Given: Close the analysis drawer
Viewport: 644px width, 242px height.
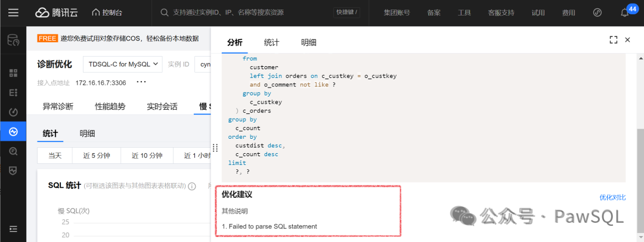Looking at the screenshot, I should point(627,40).
